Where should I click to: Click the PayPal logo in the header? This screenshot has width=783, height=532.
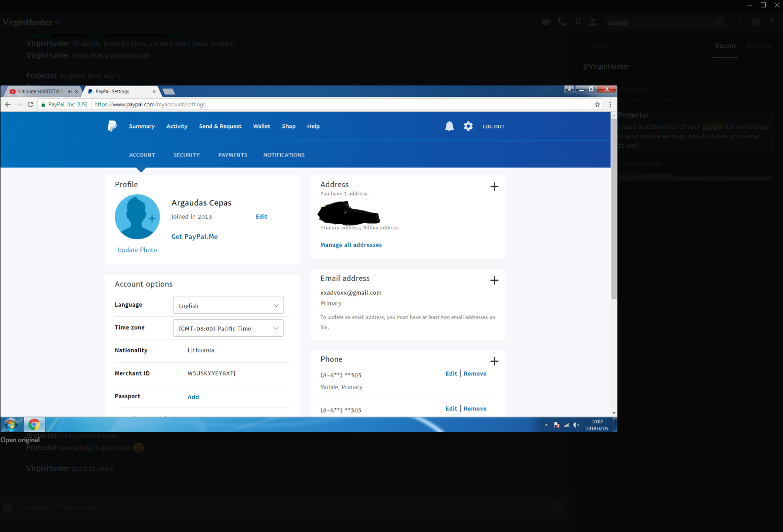coord(112,126)
